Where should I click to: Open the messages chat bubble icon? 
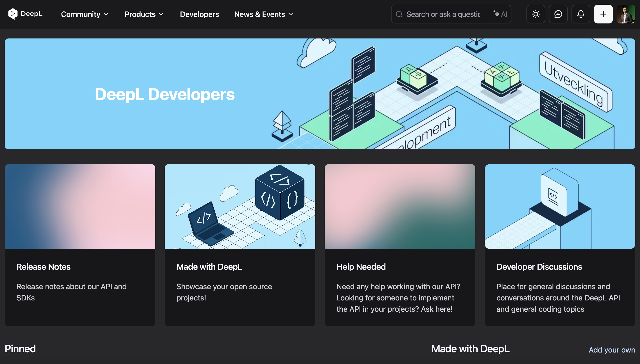tap(558, 14)
